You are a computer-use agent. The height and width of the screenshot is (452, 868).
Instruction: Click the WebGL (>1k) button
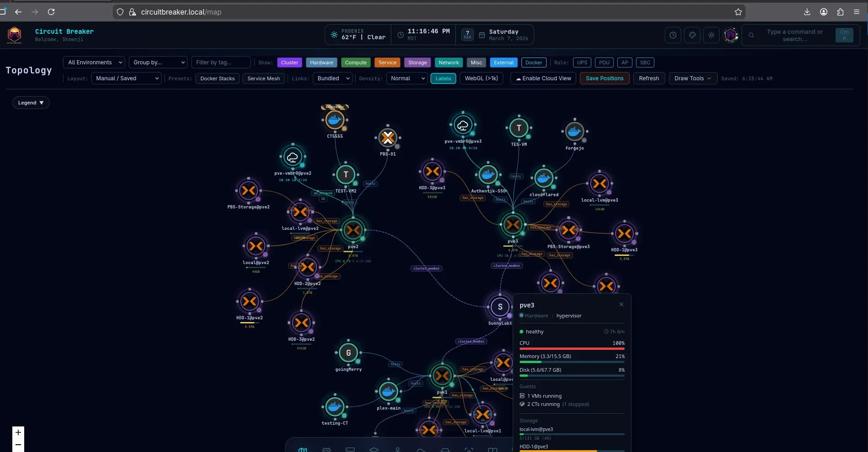tap(481, 78)
